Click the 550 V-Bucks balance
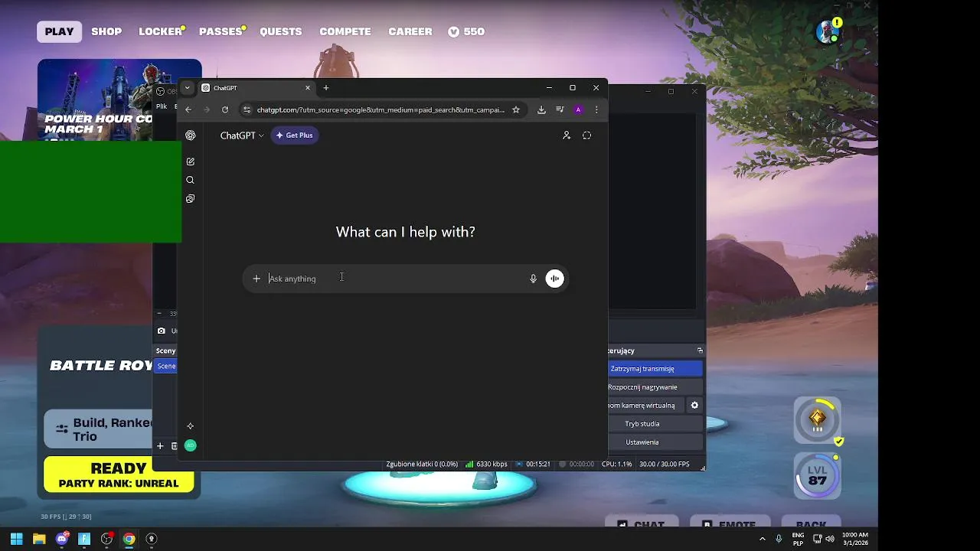This screenshot has width=980, height=551. coord(466,31)
